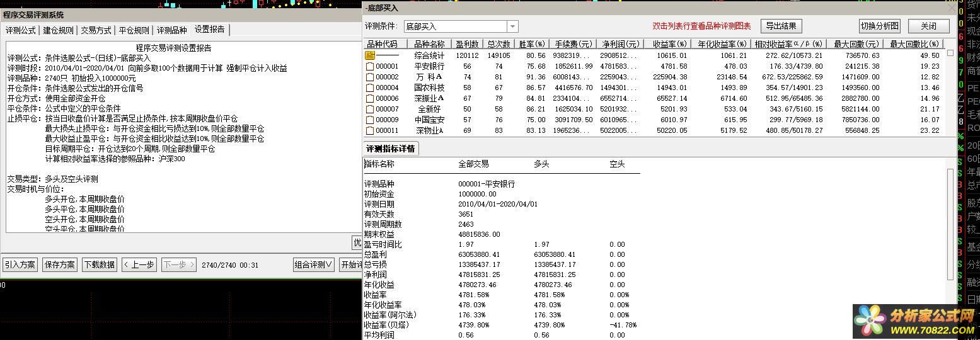Select the 深振业A stock name
The width and height of the screenshot is (980, 340).
(429, 98)
